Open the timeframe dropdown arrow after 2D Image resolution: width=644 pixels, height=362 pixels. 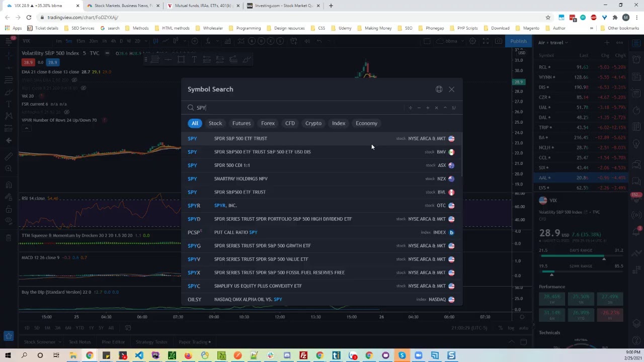point(145,41)
